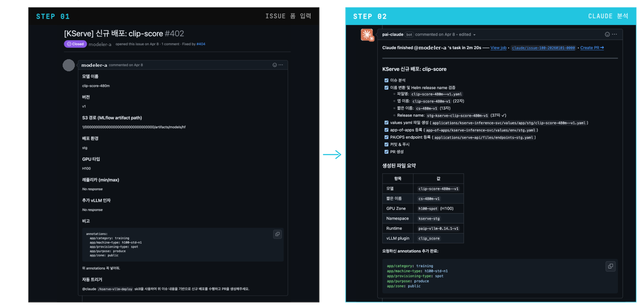Click modeler-a author name in issue header

(x=100, y=44)
